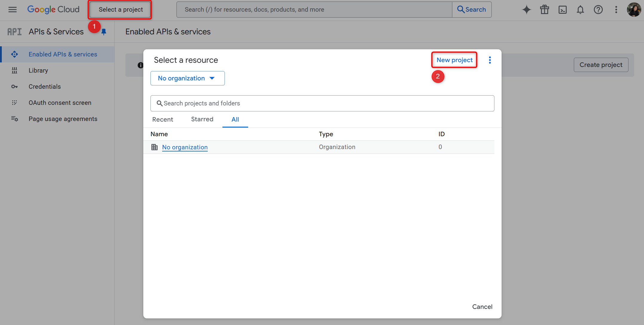Open the No organization link

185,147
